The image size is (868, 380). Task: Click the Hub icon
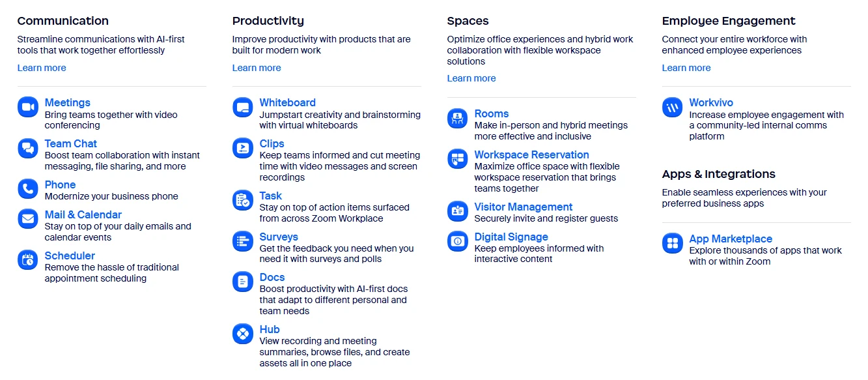coord(243,334)
